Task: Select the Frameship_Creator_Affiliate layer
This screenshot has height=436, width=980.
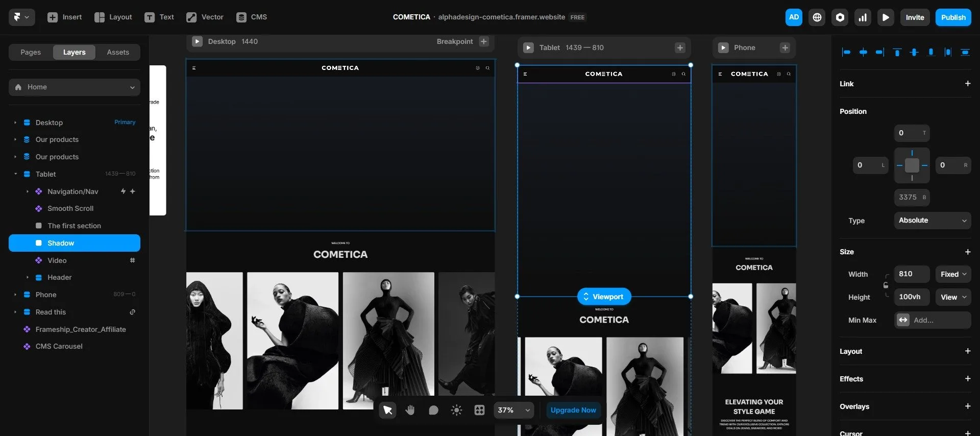Action: [x=75, y=329]
